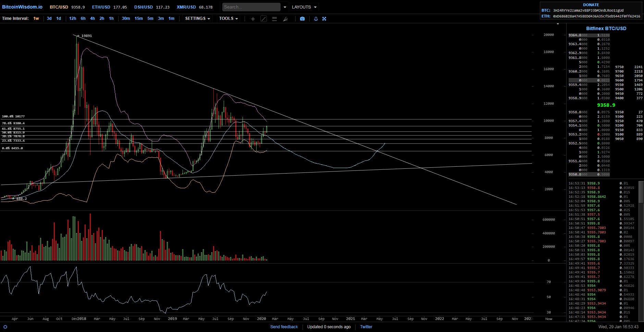Open the Twitter link

click(x=366, y=327)
